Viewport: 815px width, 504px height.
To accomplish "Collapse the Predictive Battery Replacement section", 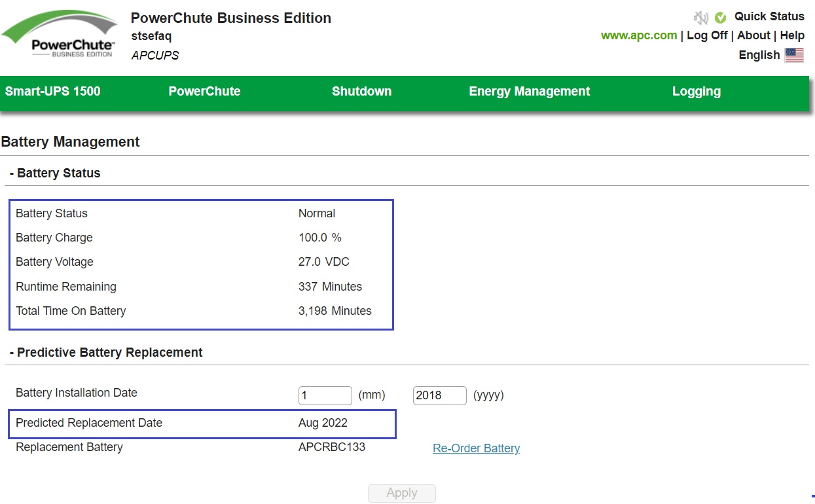I will 106,353.
